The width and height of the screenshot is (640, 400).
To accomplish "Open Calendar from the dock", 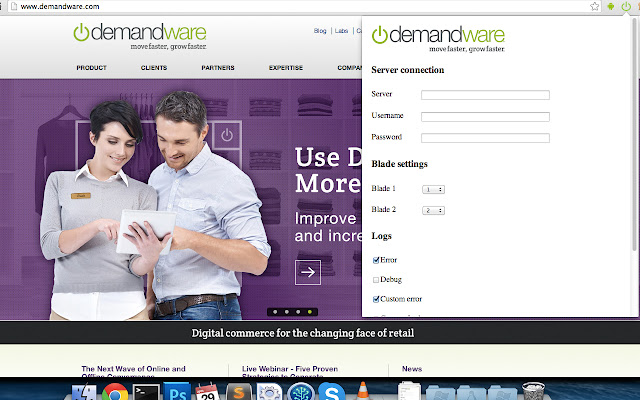I will pyautogui.click(x=207, y=392).
